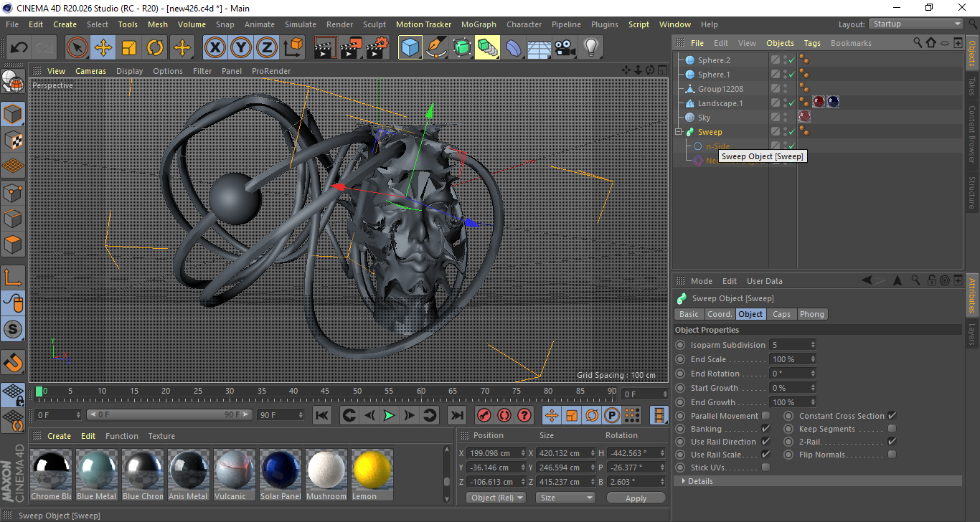The image size is (980, 522).
Task: Toggle the X-axis lock
Action: click(215, 48)
